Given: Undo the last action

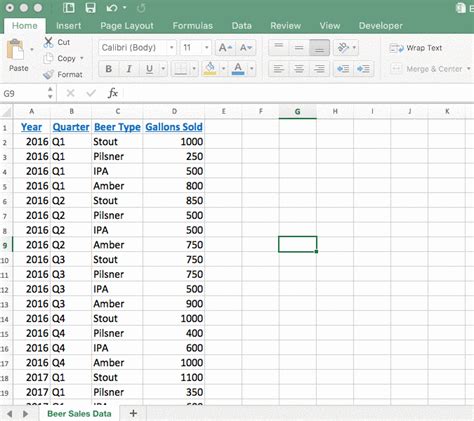Looking at the screenshot, I should tap(112, 8).
